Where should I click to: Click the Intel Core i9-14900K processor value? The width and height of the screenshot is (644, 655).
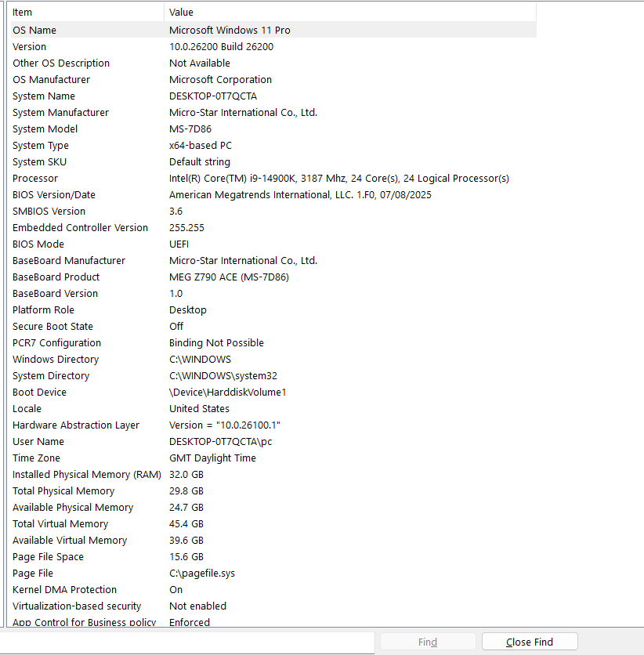(x=338, y=179)
